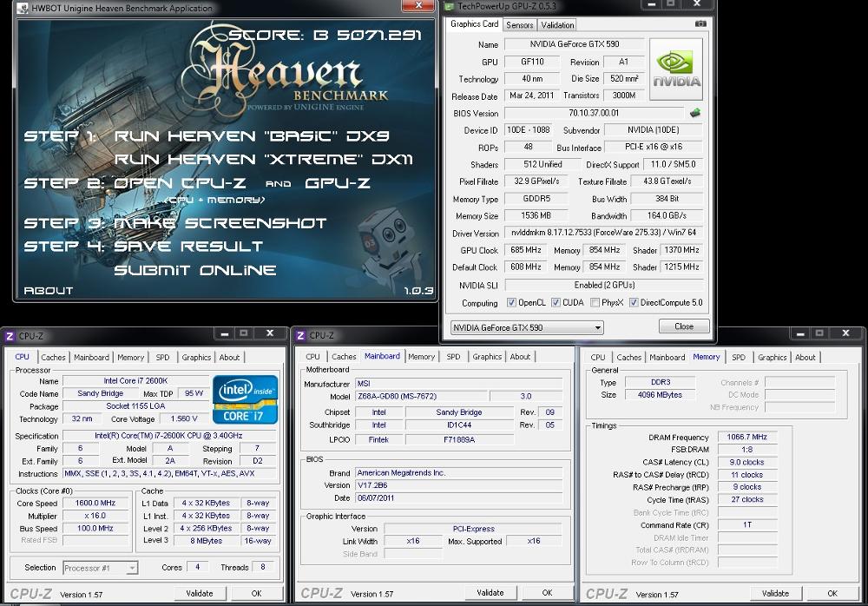Click Save Result in Heaven app

click(188, 247)
